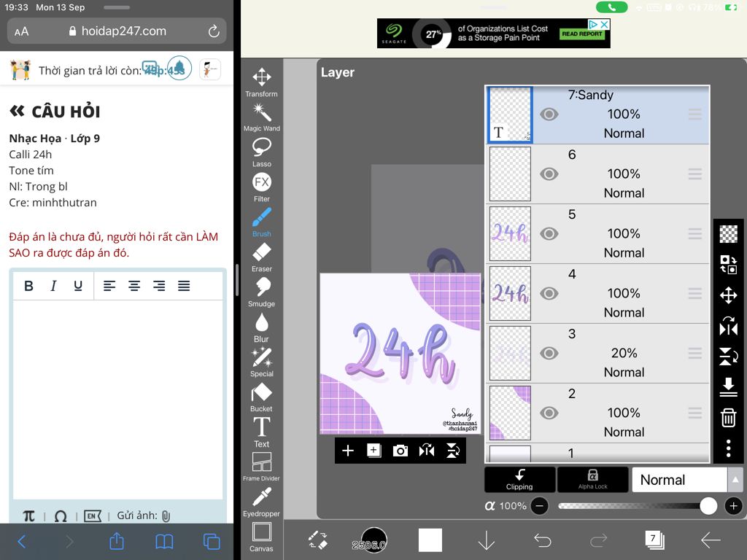Select the Blur tool
The height and width of the screenshot is (560, 747).
pos(262,327)
